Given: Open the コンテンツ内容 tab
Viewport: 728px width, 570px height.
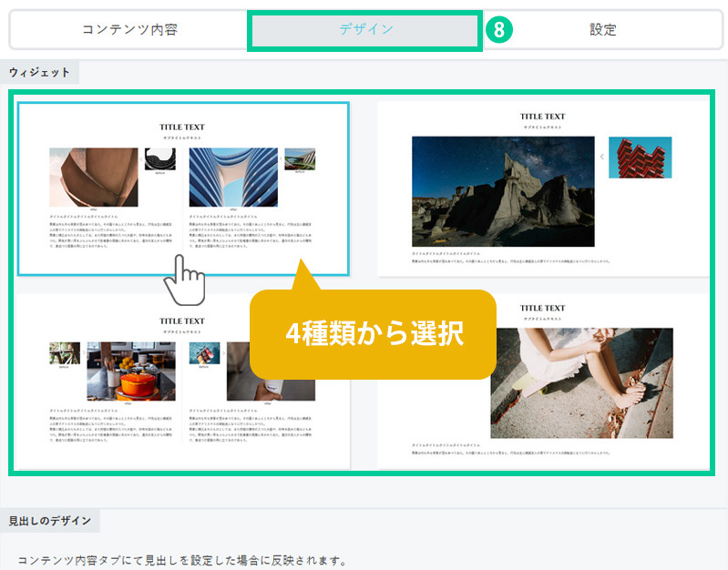Looking at the screenshot, I should (129, 29).
